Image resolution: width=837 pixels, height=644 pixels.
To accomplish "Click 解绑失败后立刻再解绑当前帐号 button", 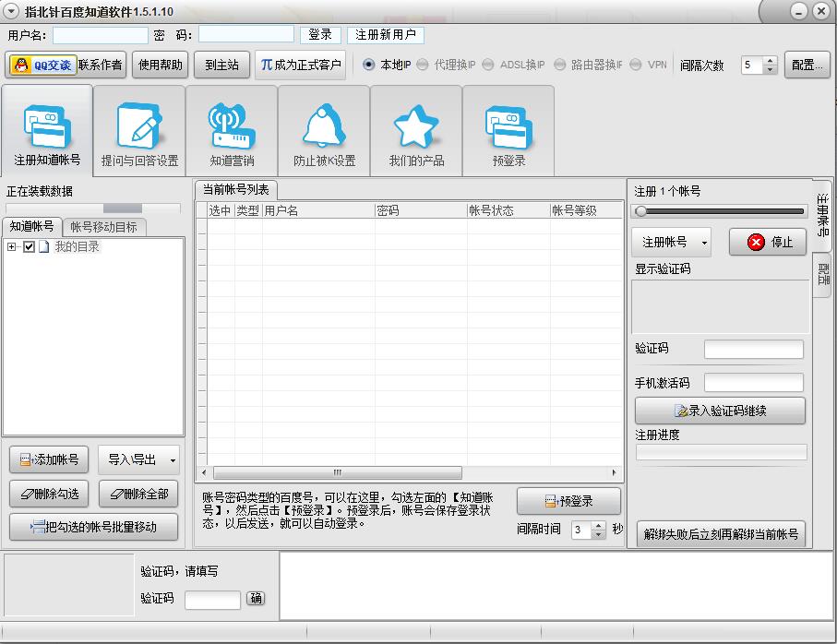I will pyautogui.click(x=721, y=534).
